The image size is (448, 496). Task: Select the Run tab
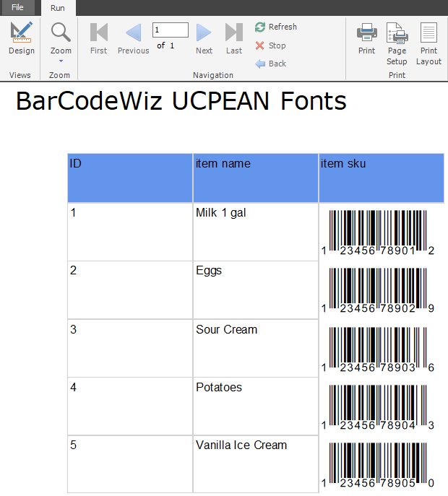(58, 8)
